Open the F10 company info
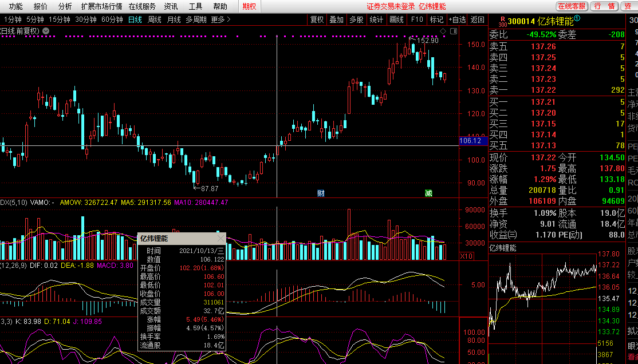This screenshot has height=364, width=638. tap(417, 19)
